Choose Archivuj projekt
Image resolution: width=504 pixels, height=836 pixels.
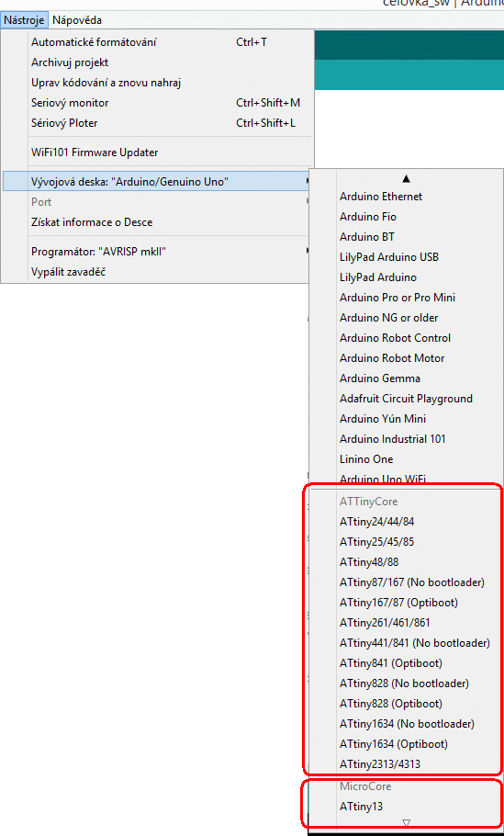(157, 62)
